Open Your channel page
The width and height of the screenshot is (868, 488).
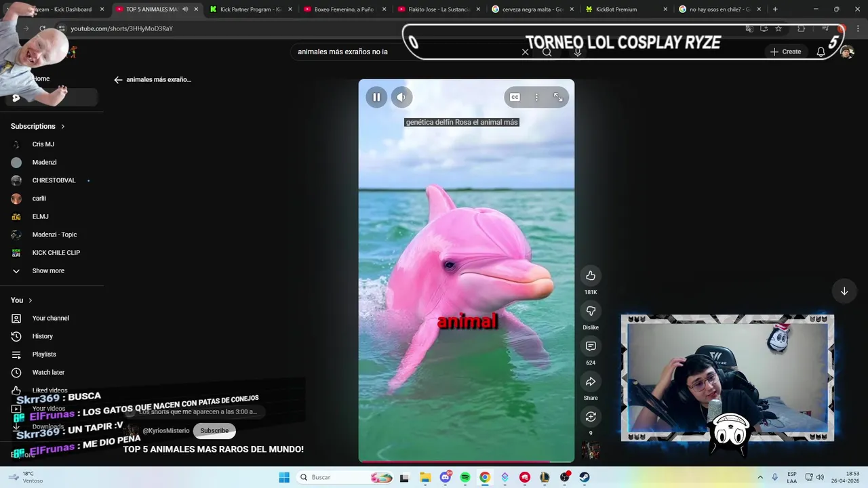click(52, 318)
